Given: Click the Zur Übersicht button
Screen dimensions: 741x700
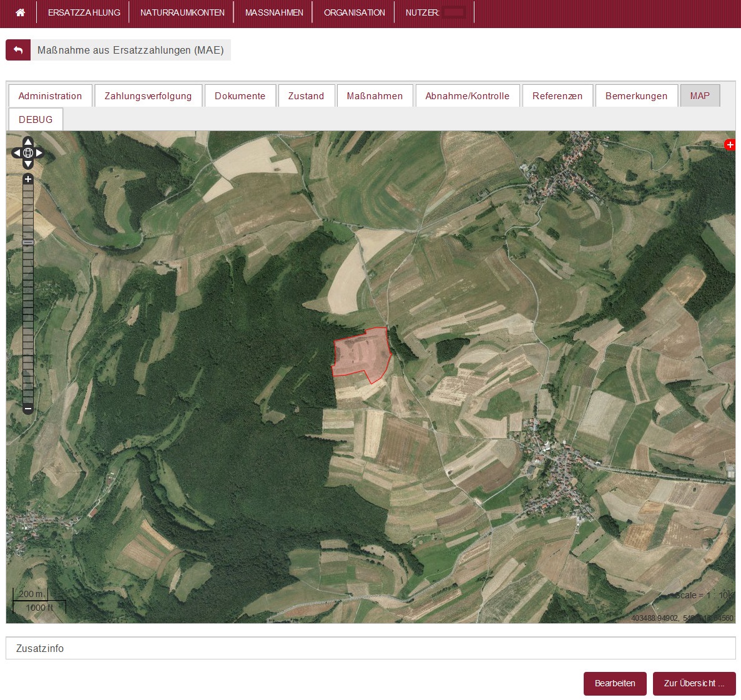Looking at the screenshot, I should click(694, 683).
